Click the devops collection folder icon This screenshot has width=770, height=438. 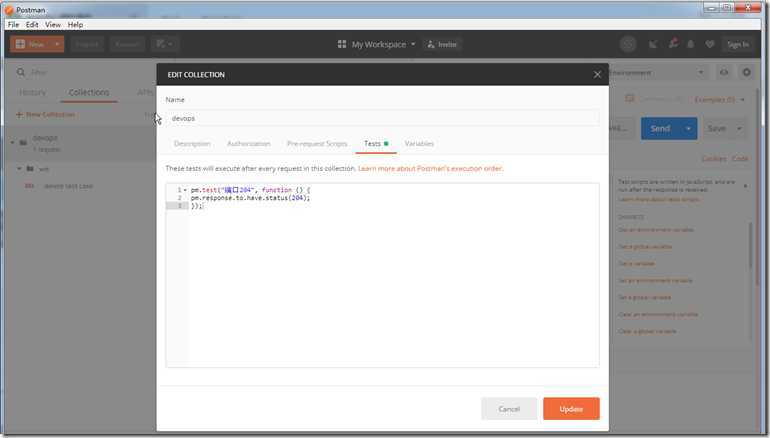(x=23, y=142)
